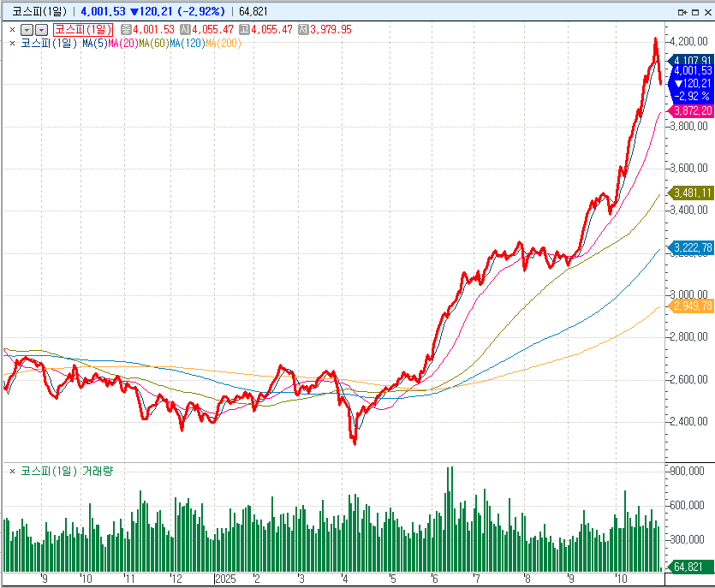Toggle the MA(20) moving average label
Viewport: 715px width, 588px height.
[122, 43]
